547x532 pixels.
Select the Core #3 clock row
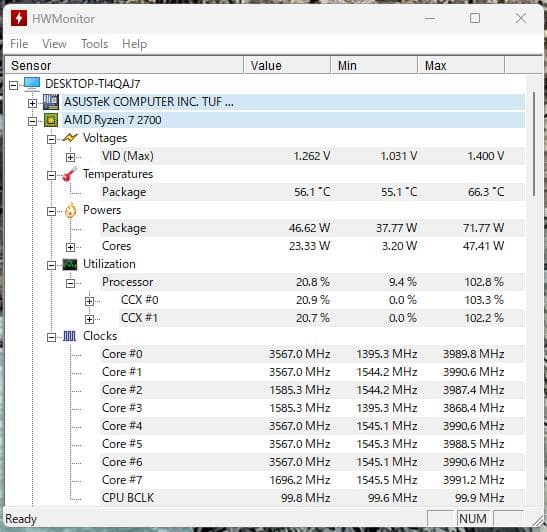[312, 408]
